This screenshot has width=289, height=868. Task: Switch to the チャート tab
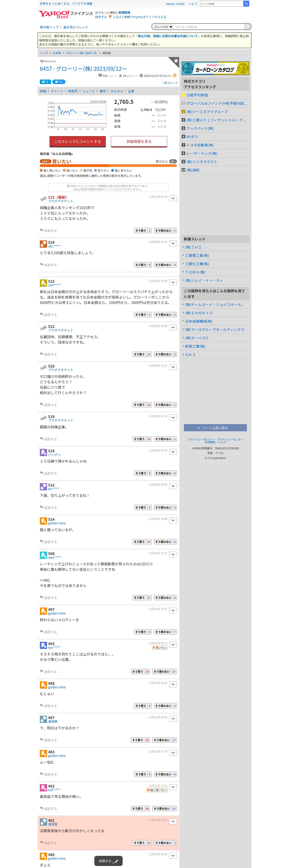[x=57, y=91]
